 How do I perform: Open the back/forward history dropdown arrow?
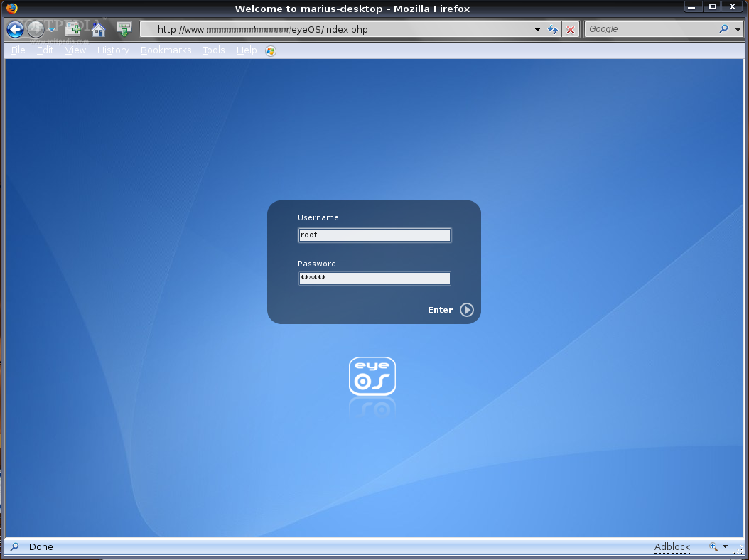pos(51,30)
